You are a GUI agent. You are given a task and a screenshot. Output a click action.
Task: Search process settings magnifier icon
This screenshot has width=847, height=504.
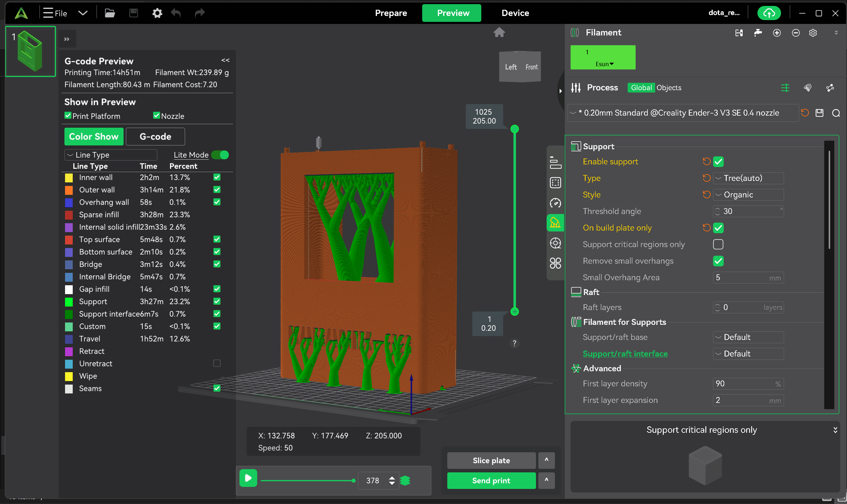click(836, 113)
